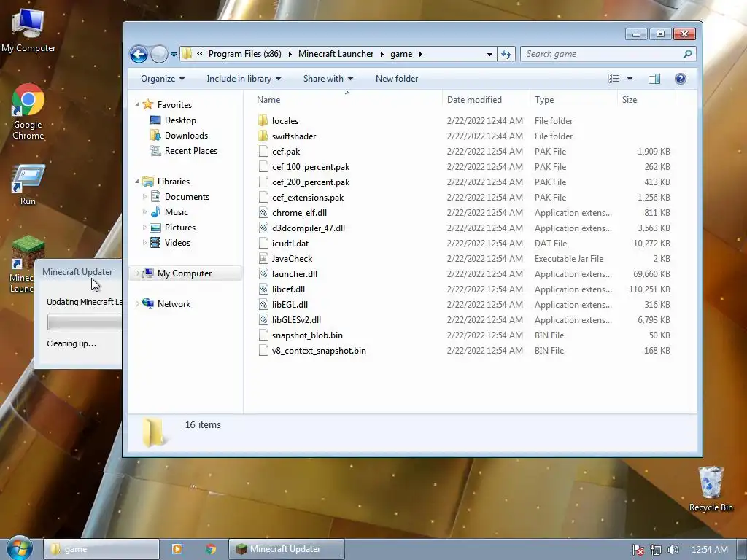Open recent pages dropdown beside Forward button
Viewport: 747px width, 560px height.
[174, 54]
